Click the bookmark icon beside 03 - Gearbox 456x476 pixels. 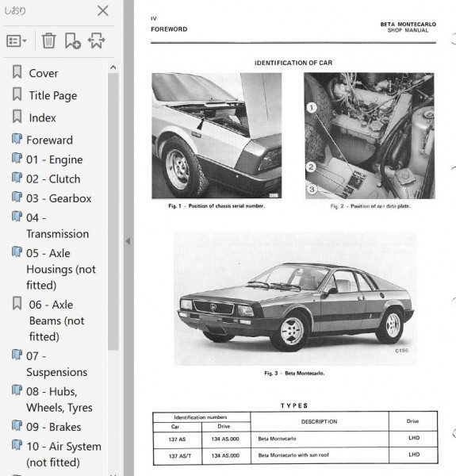[17, 198]
